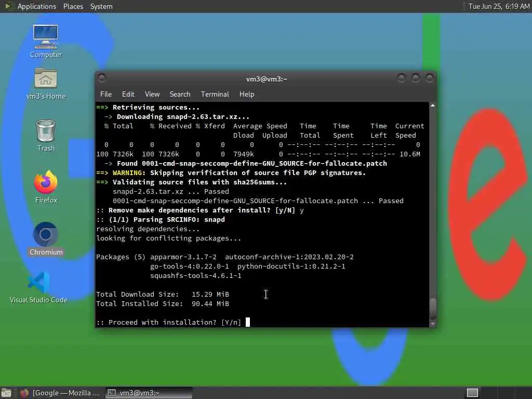The width and height of the screenshot is (532, 399).
Task: Click 'resolving dependencies...' line
Action: 148,229
